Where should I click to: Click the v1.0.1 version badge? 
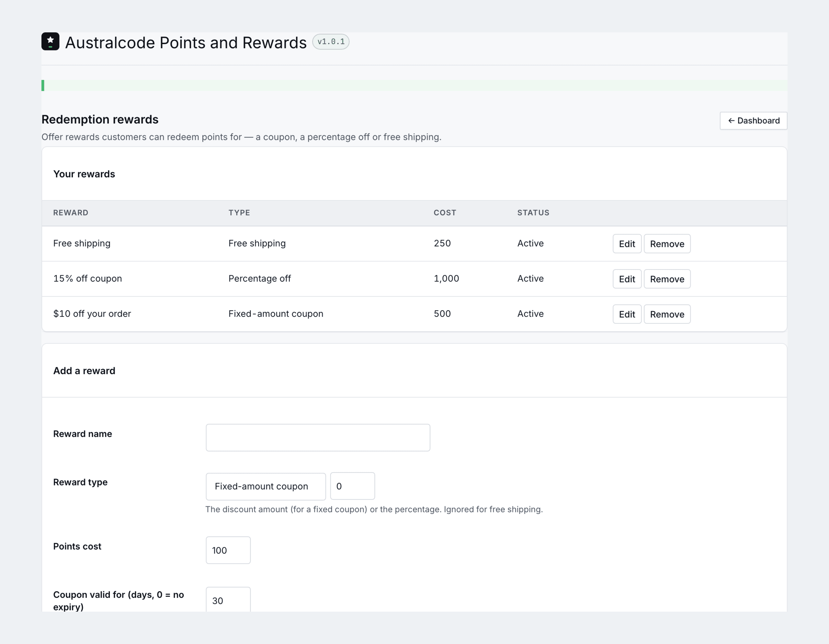(x=331, y=42)
